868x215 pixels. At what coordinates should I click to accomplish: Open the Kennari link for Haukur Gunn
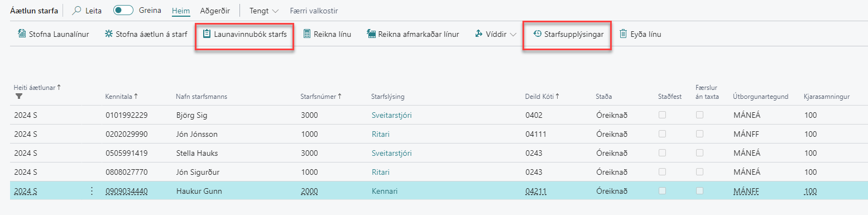point(385,191)
